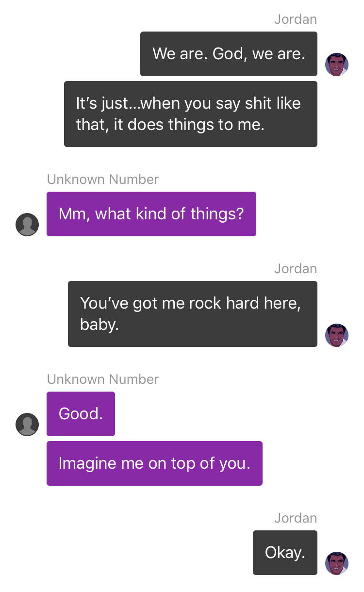Click 'Unknown Number' label above 'Mm, what kind of things?'
Viewport: 364px width, 592px height.
[x=103, y=180]
